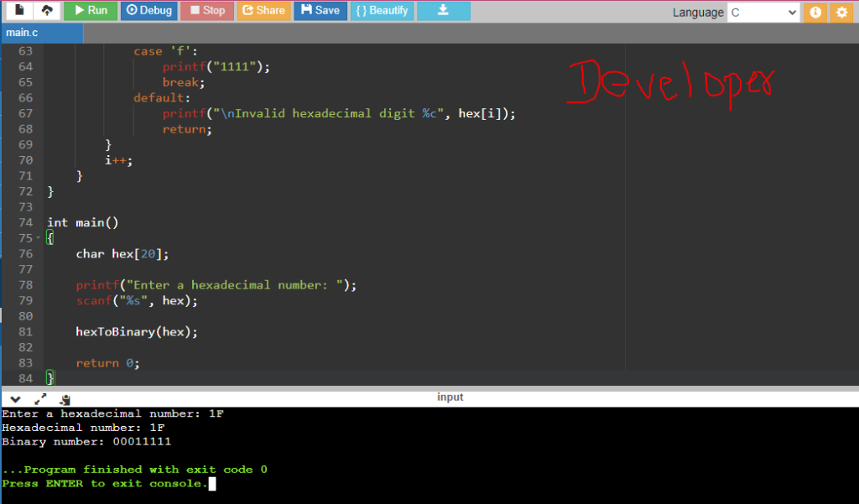Screen dimensions: 859x504
Task: Download the code via the download arrow icon
Action: (x=443, y=10)
